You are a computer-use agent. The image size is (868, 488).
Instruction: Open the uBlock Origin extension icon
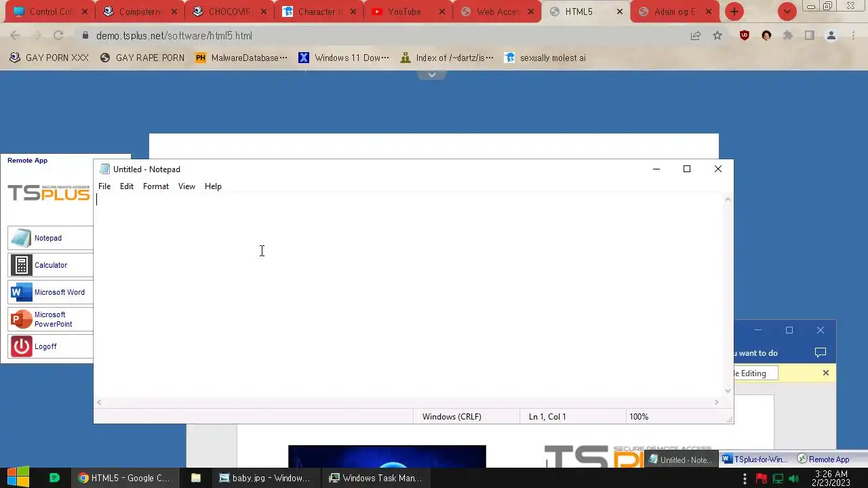(745, 36)
